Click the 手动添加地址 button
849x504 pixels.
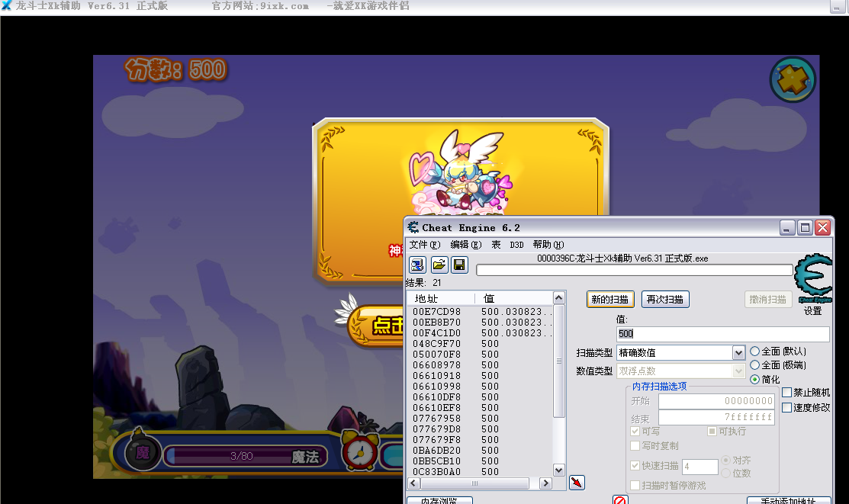pos(789,500)
